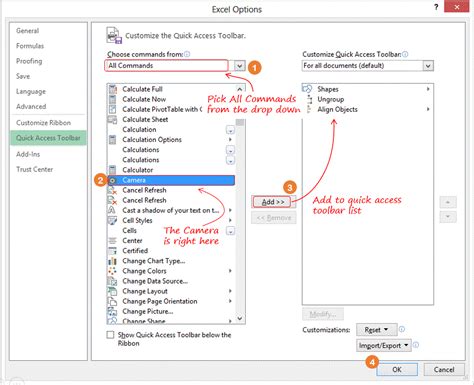The width and height of the screenshot is (474, 385).
Task: Click the Add >> button
Action: (273, 202)
